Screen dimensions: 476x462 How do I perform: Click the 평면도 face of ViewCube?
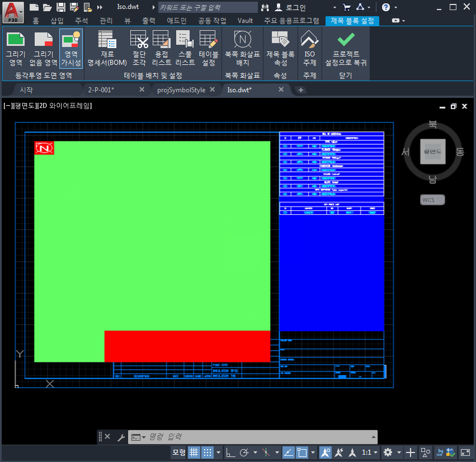432,152
